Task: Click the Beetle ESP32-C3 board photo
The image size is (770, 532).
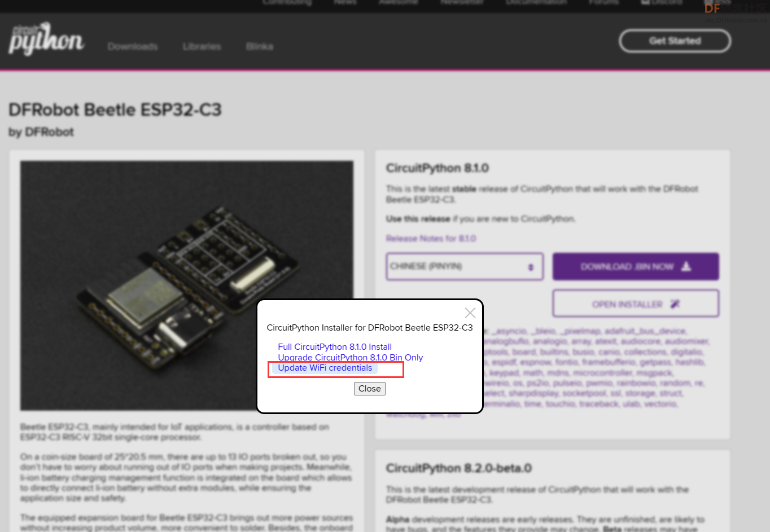Action: (x=187, y=285)
